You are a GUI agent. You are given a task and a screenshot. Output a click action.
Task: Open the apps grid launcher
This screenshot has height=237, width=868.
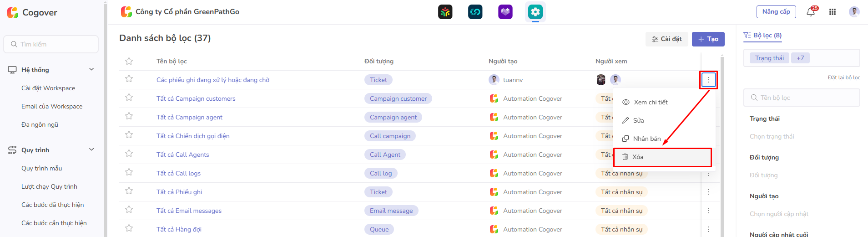coord(833,12)
